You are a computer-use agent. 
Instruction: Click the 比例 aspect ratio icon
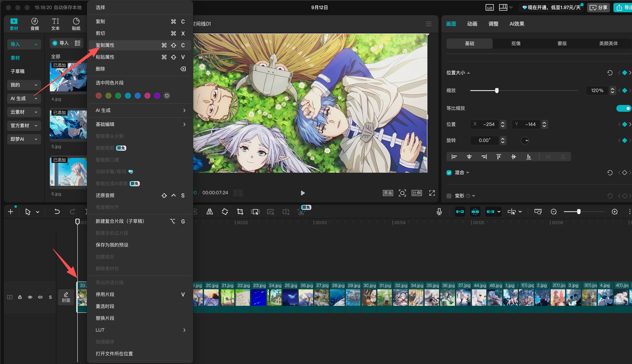417,193
